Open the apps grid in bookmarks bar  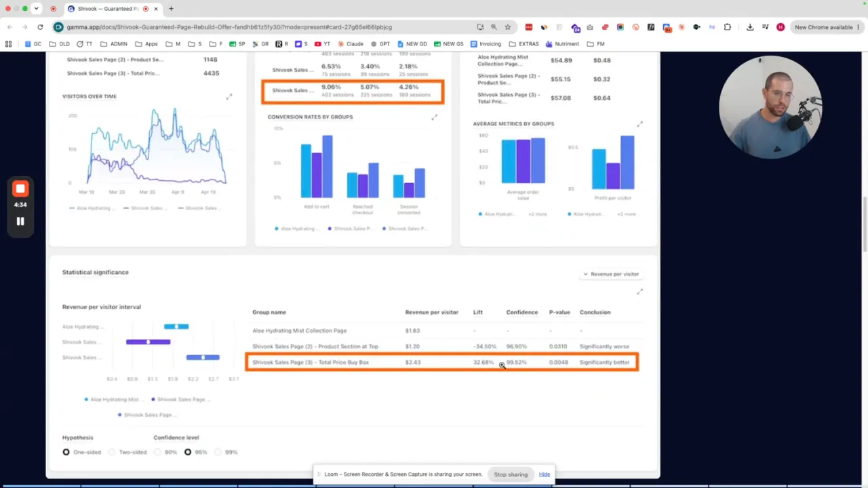tap(9, 44)
